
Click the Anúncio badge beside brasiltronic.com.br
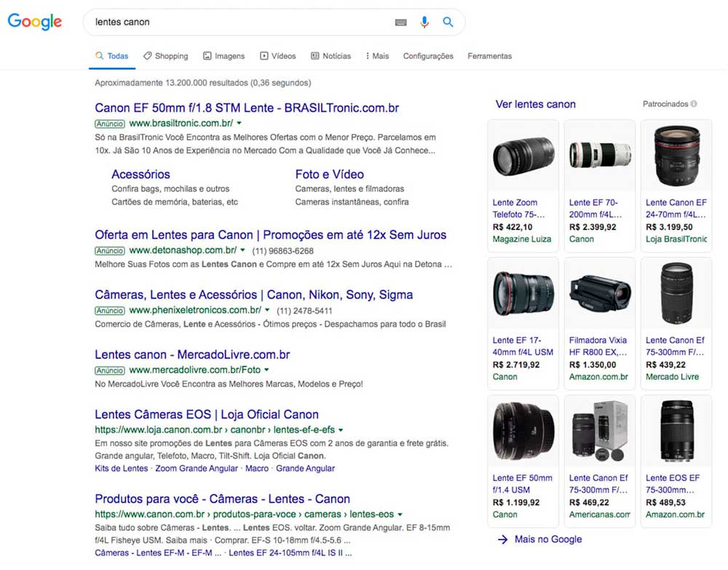coord(110,124)
